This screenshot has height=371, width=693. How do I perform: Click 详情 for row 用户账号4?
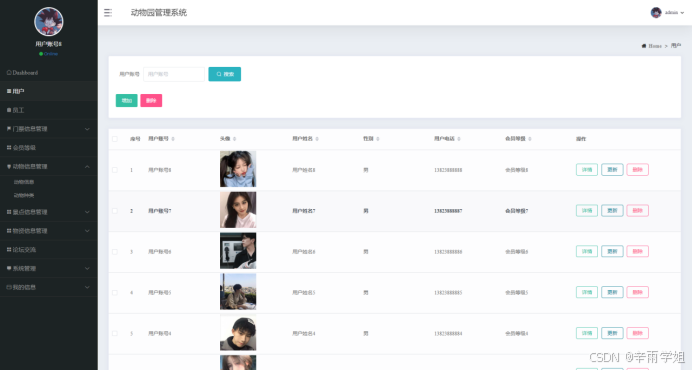pos(586,333)
